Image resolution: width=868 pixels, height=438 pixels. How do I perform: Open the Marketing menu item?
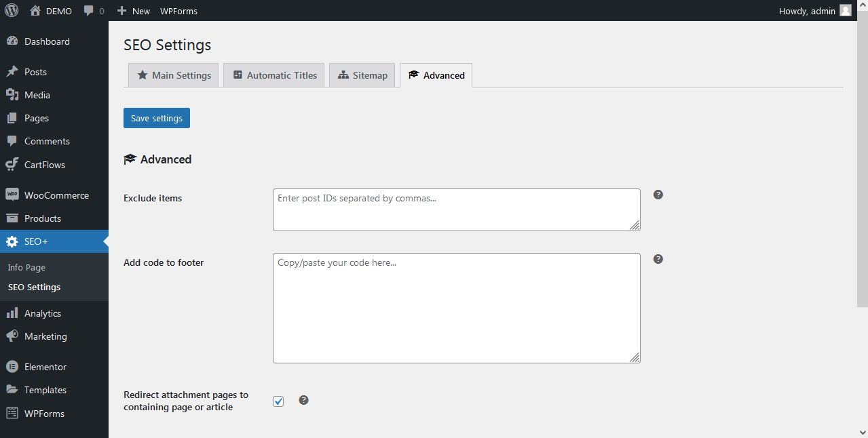tap(54, 336)
